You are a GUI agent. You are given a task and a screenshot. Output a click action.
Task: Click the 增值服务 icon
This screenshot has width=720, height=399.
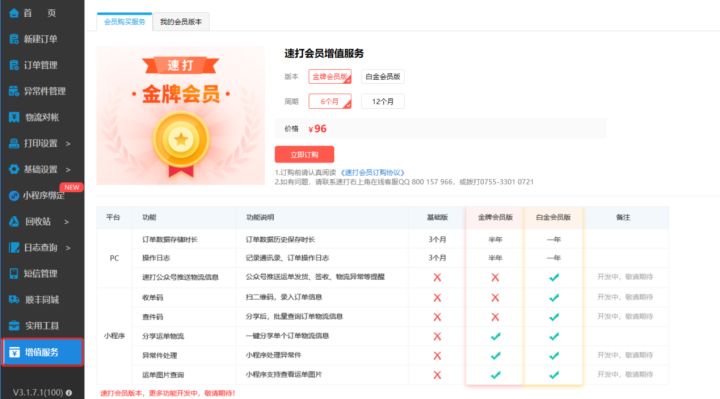click(14, 352)
